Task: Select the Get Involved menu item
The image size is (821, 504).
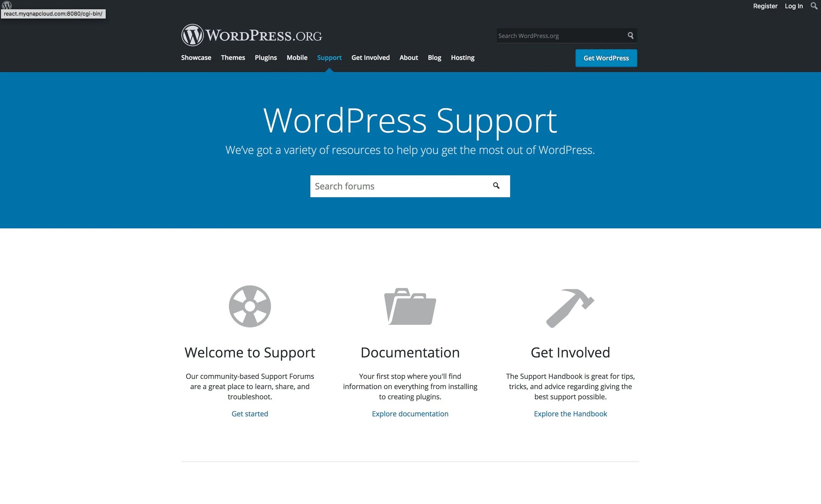Action: (371, 57)
